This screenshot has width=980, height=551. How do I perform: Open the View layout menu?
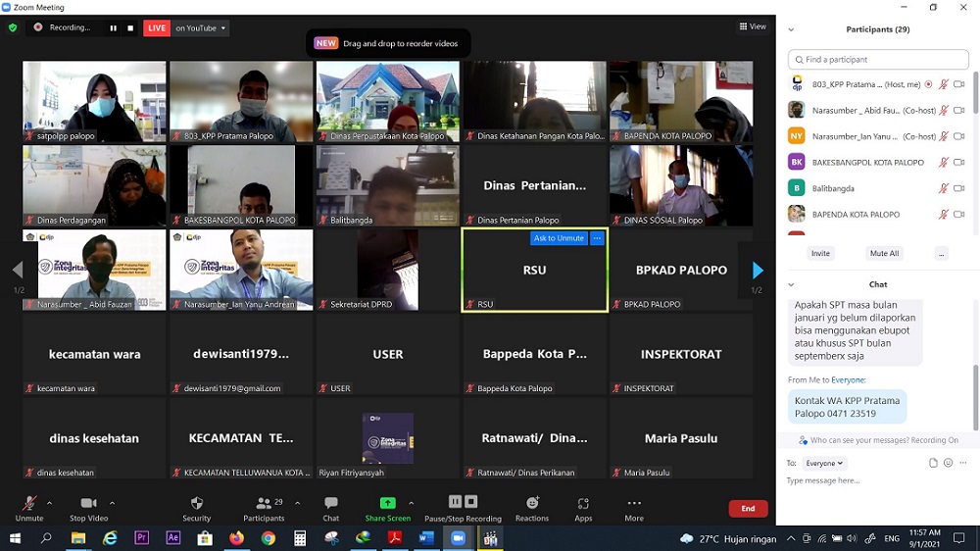click(x=753, y=26)
